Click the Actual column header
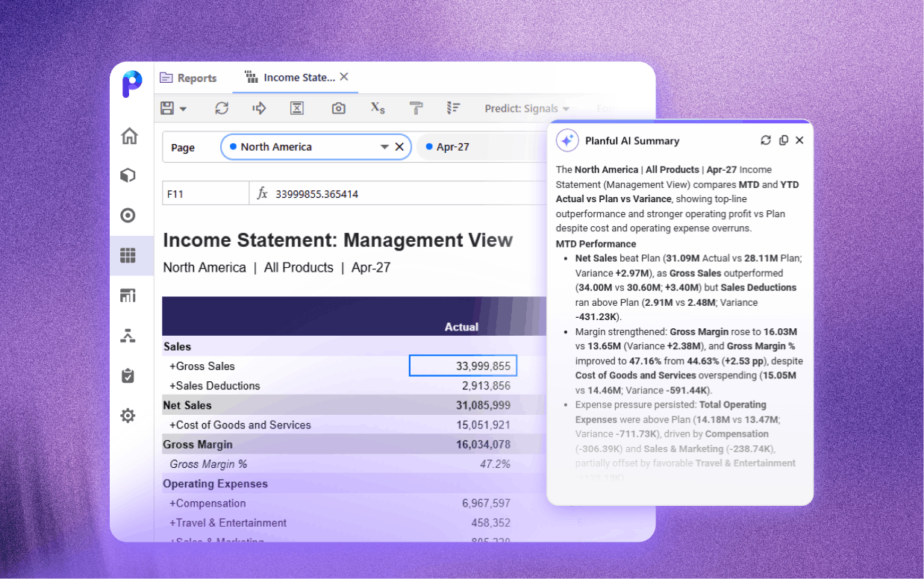This screenshot has height=579, width=924. pyautogui.click(x=461, y=327)
